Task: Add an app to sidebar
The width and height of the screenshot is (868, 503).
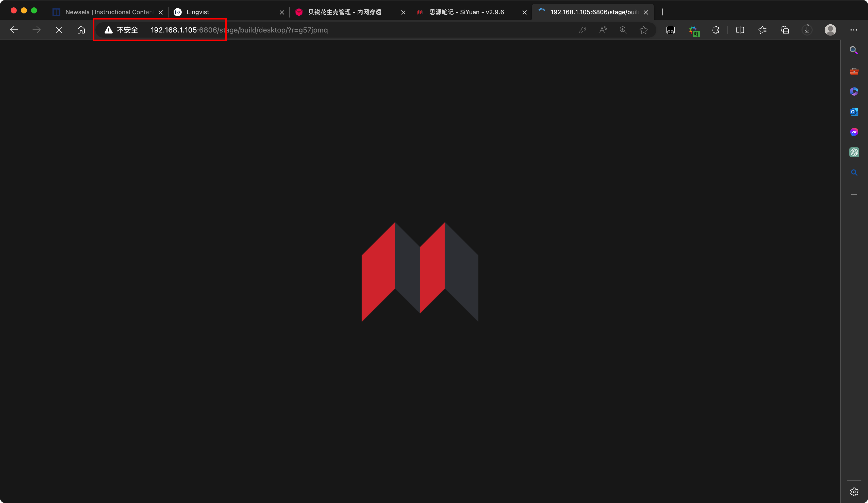Action: click(x=854, y=195)
